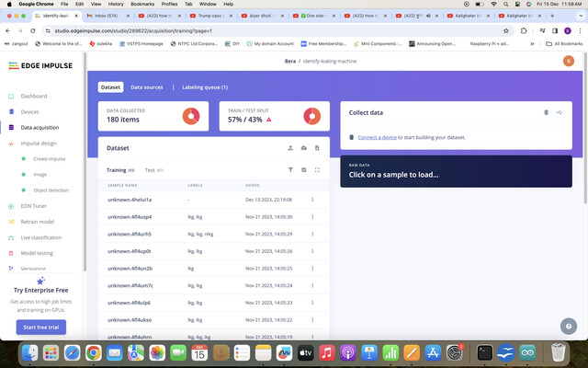Viewport: 588px width, 368px height.
Task: Click the warning triangle beside 57% / 43%
Action: [268, 120]
